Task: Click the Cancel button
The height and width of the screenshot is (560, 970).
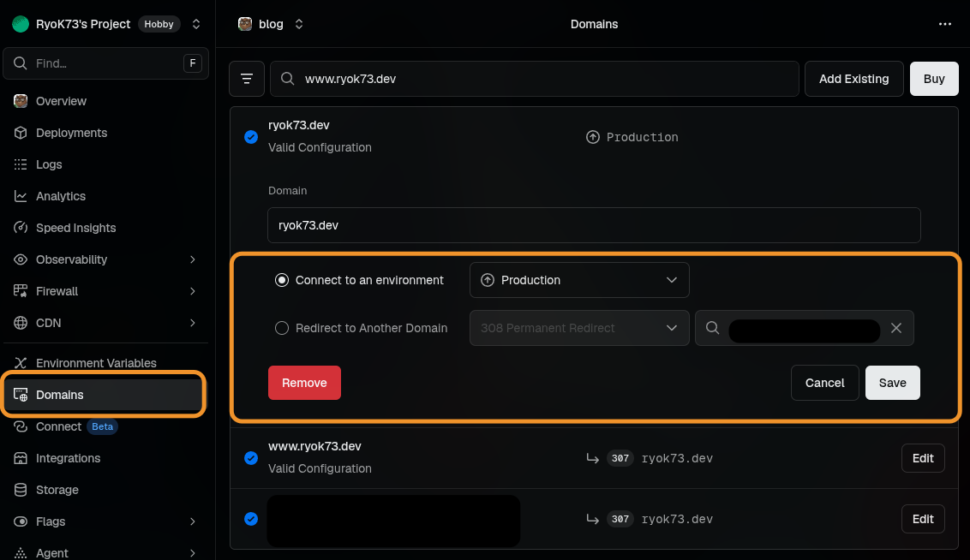Action: pos(824,383)
